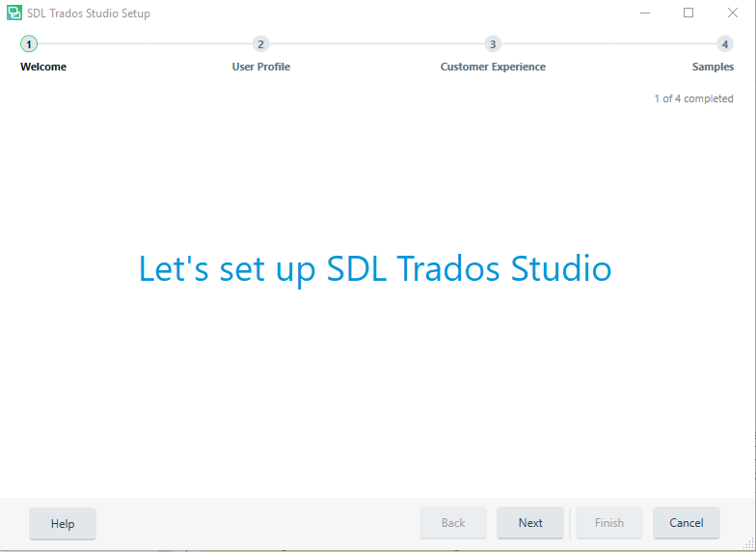Image resolution: width=756 pixels, height=552 pixels.
Task: Click the '1 of 4 completed' text
Action: [x=693, y=98]
